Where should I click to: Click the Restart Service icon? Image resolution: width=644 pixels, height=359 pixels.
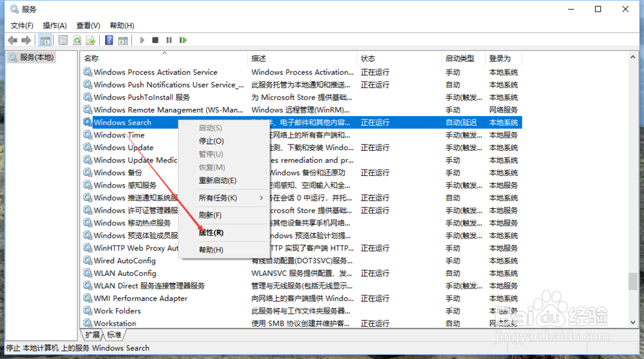click(183, 41)
